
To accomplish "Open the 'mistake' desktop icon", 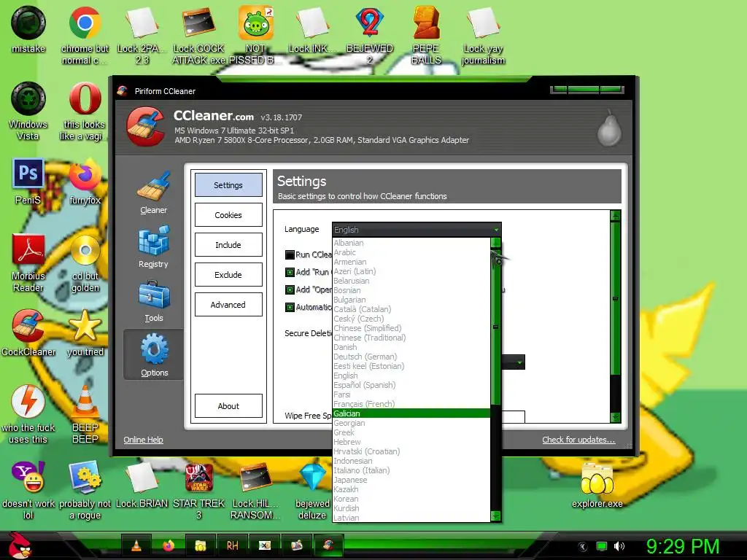I will pyautogui.click(x=28, y=29).
